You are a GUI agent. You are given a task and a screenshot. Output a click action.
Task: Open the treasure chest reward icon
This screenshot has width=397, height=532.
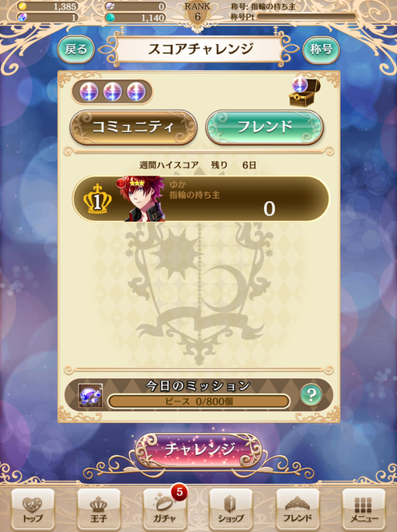click(305, 92)
